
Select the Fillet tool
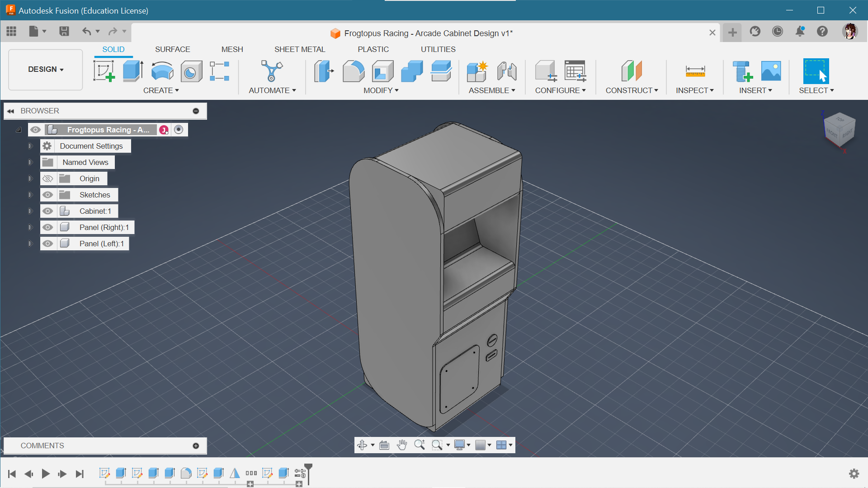point(353,71)
